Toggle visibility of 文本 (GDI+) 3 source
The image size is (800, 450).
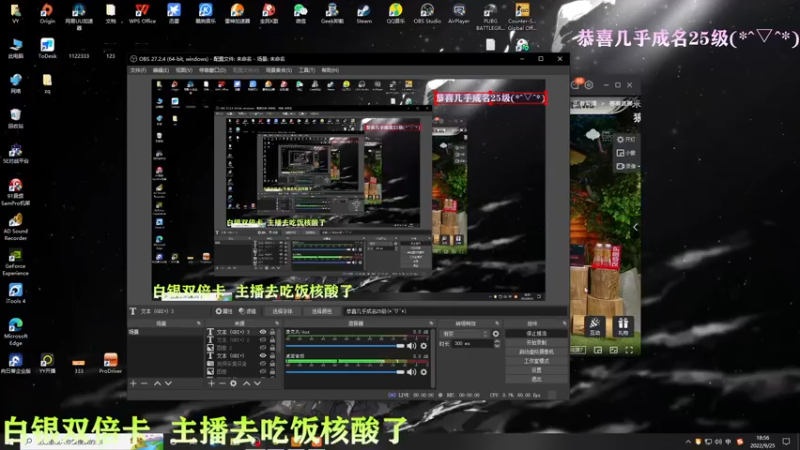tap(263, 332)
